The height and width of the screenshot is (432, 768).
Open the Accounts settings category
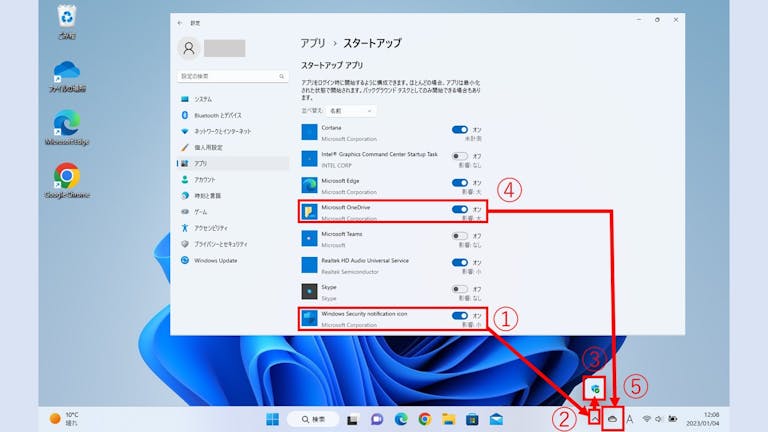coord(233,180)
